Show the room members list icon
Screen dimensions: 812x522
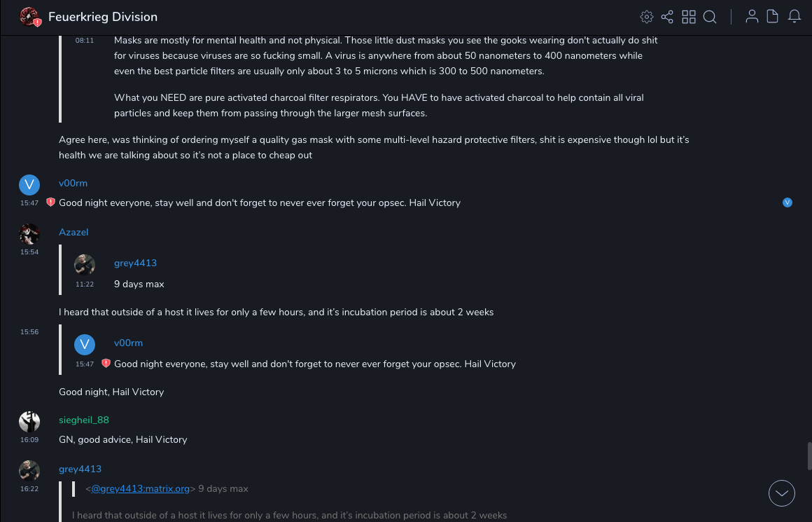click(752, 17)
